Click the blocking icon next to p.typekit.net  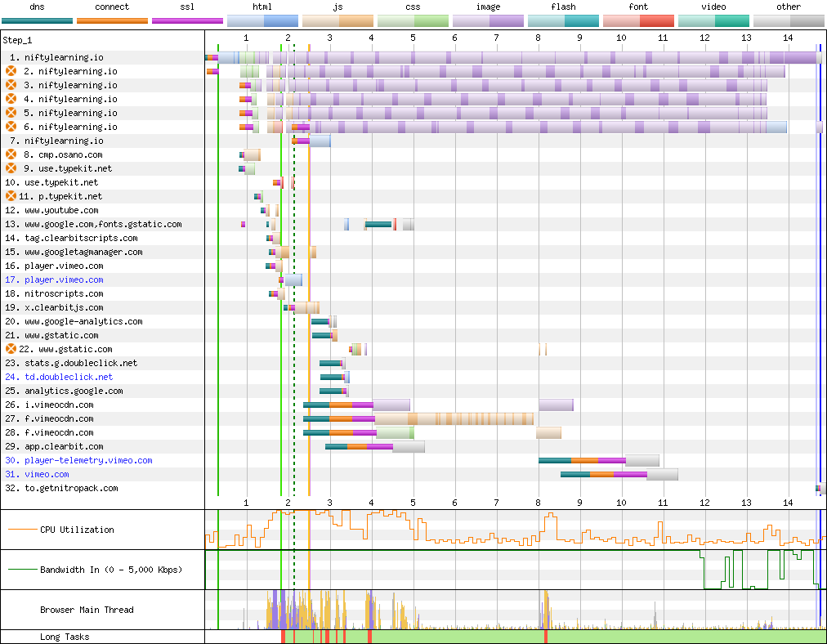tap(11, 196)
